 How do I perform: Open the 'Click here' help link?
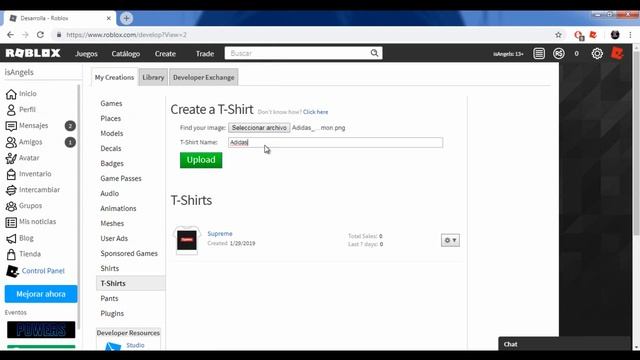(316, 112)
